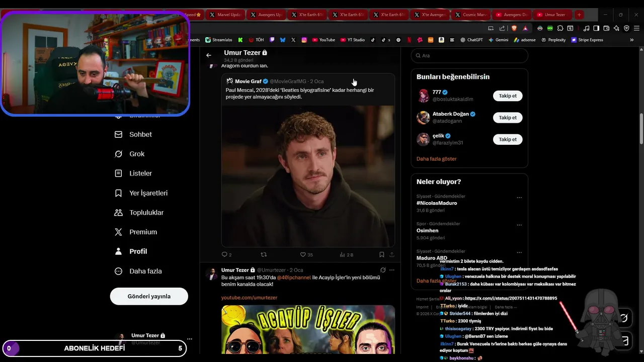Open the ChatGPT bookmark
Screen dimensions: 644x362
tap(471, 40)
